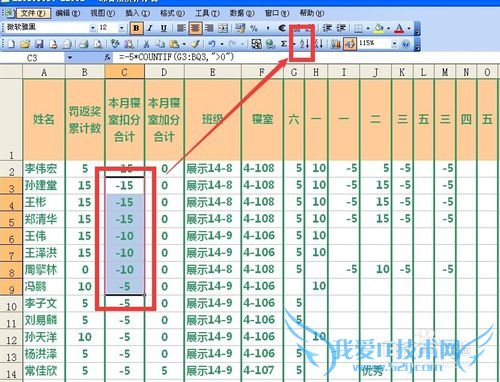Open the Font Color dropdown arrow
The image size is (500, 382).
tap(409, 28)
